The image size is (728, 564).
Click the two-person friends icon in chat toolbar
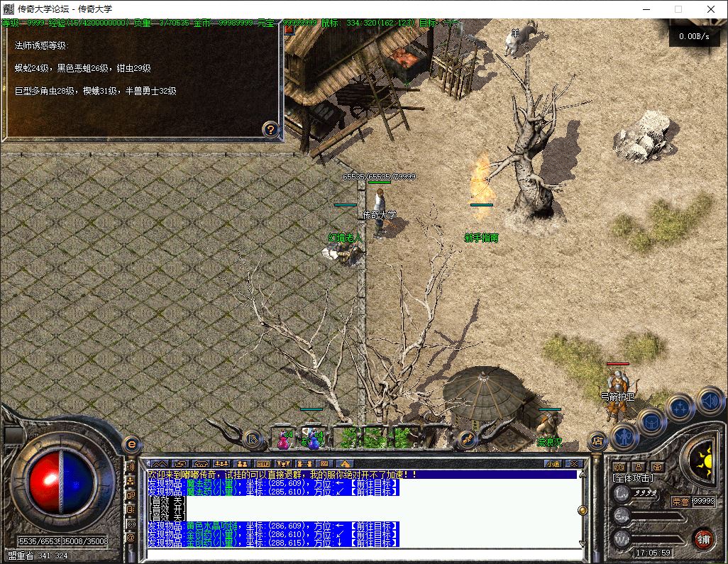(242, 464)
